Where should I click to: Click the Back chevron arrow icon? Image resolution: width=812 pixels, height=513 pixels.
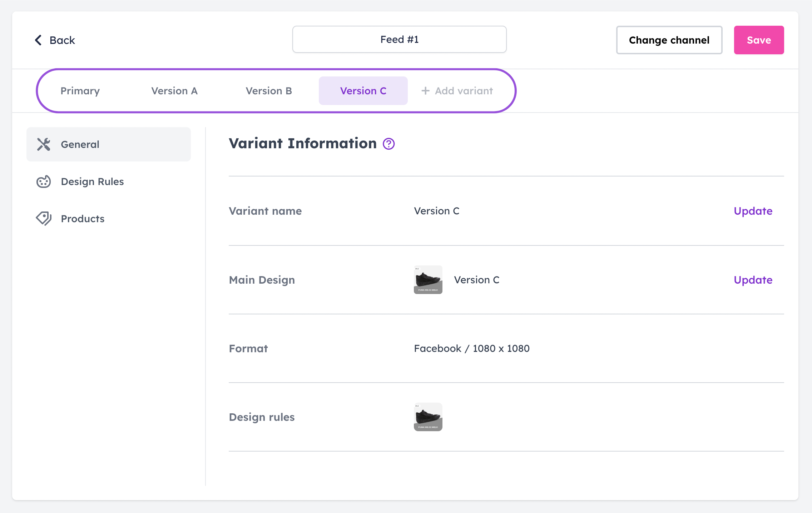(x=38, y=40)
